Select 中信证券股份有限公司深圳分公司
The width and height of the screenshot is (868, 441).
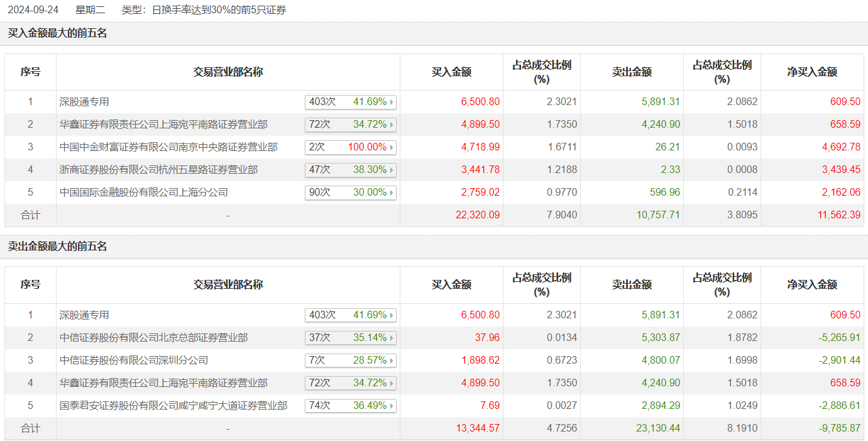[x=133, y=360]
